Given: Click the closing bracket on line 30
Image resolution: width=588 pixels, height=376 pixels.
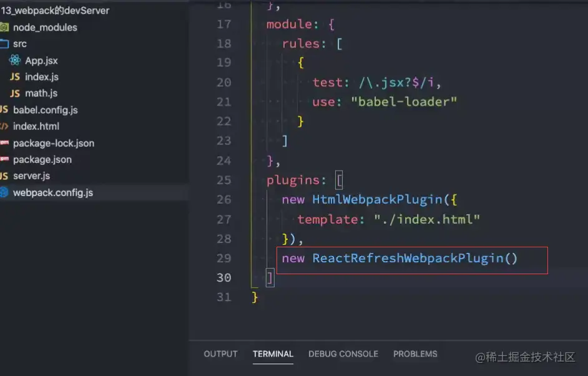Looking at the screenshot, I should [270, 278].
